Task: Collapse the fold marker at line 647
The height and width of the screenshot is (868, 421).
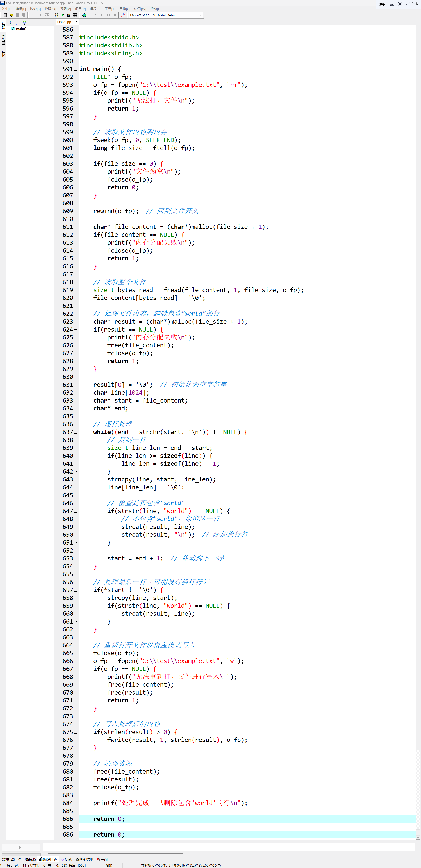Action: (75, 511)
